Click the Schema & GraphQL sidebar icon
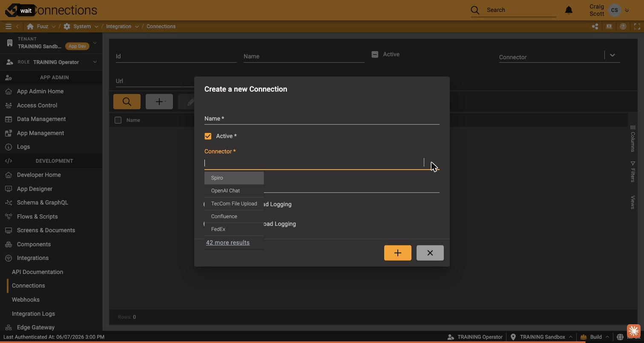Image resolution: width=644 pixels, height=343 pixels. [9, 202]
